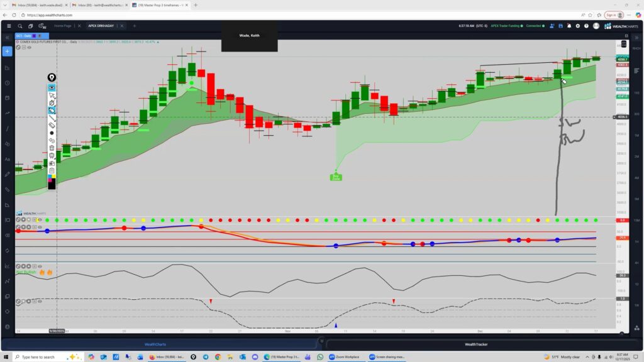Open settings gear in the top bar
Screen dimensions: 644x362
tap(577, 26)
